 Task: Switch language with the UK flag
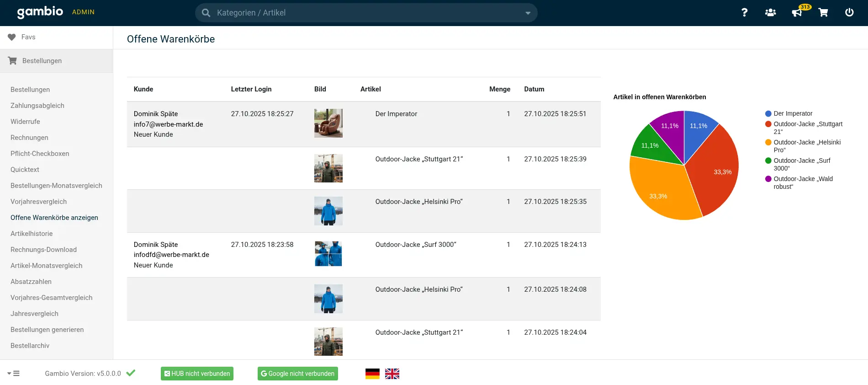click(392, 374)
